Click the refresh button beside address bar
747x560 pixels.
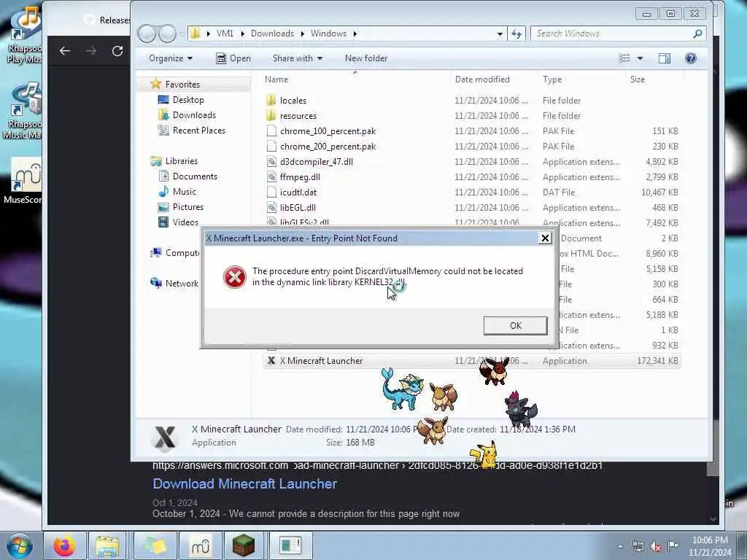516,34
